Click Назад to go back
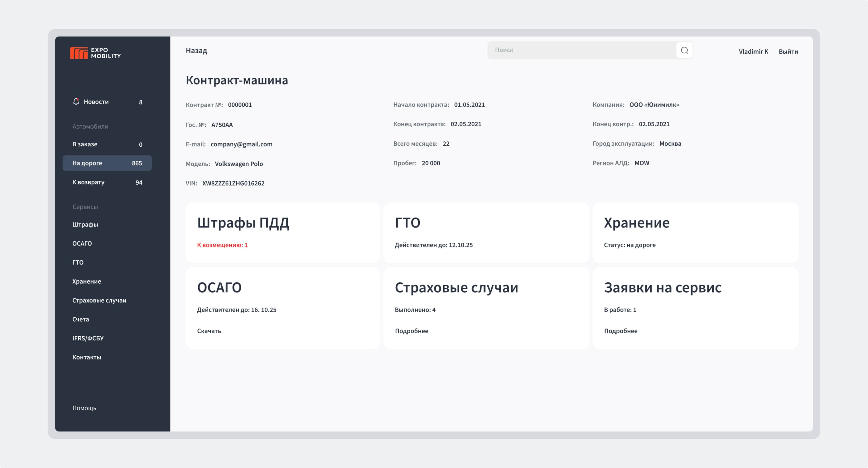This screenshot has height=468, width=868. pyautogui.click(x=196, y=51)
